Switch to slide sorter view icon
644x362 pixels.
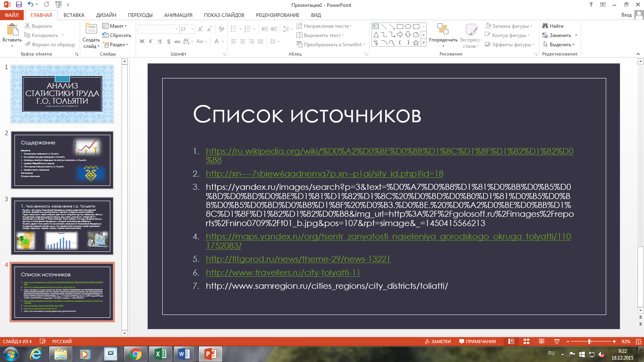(526, 341)
